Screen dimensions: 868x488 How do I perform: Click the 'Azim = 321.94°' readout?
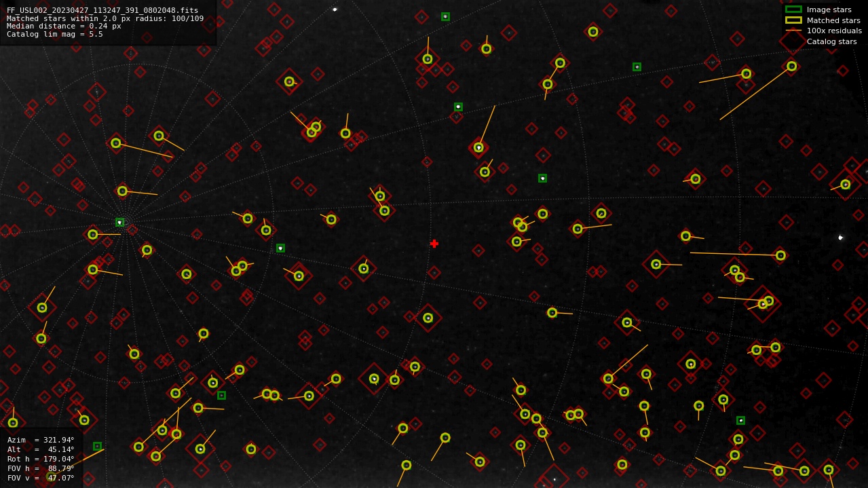point(41,440)
